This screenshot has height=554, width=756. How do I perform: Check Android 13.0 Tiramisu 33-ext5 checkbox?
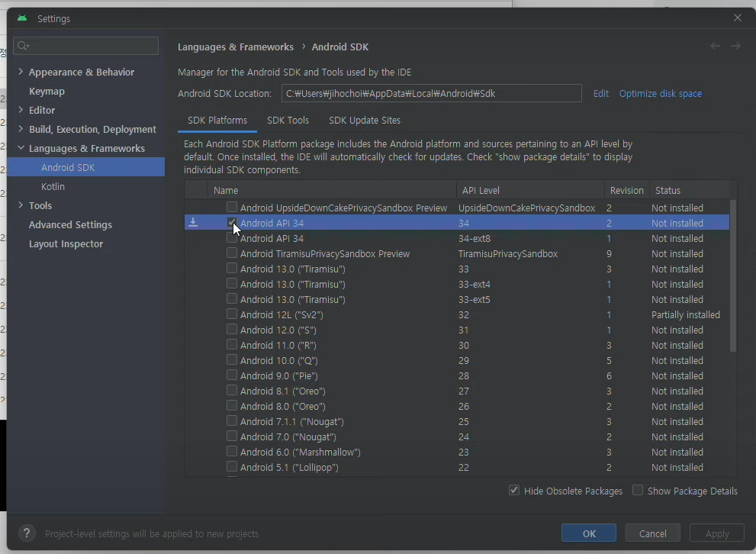coord(232,298)
